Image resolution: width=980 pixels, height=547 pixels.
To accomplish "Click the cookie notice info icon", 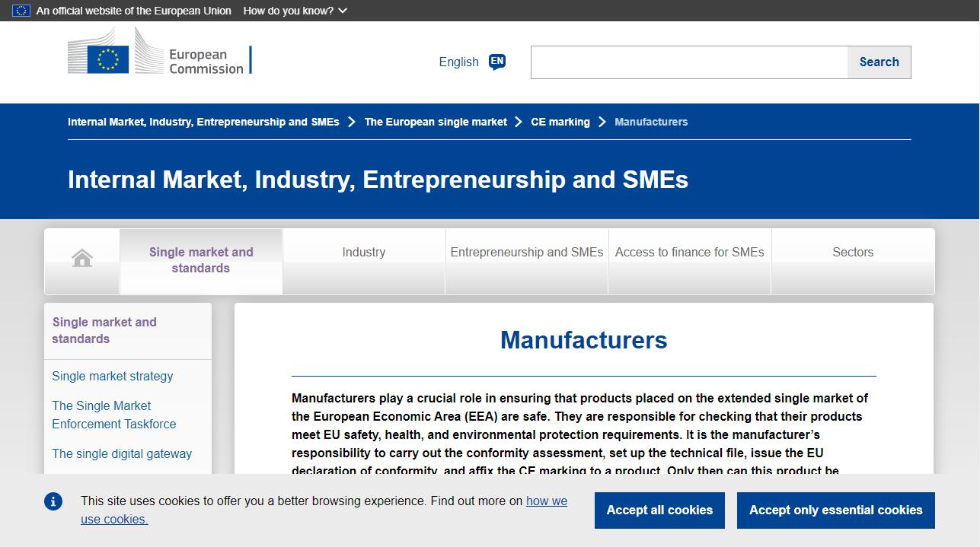I will [x=53, y=501].
